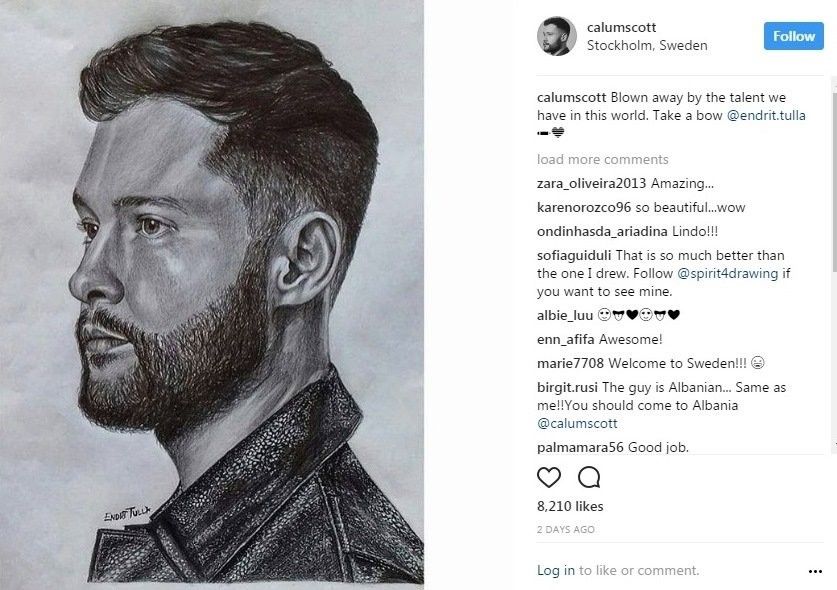Expand load more comments

pos(602,159)
